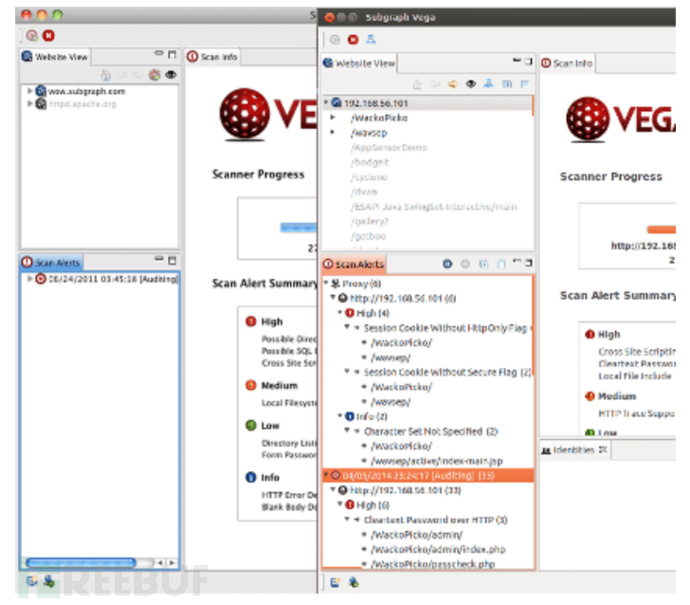Collapse the High (6) alerts node
Screen dimensions: 690x605
(340, 504)
